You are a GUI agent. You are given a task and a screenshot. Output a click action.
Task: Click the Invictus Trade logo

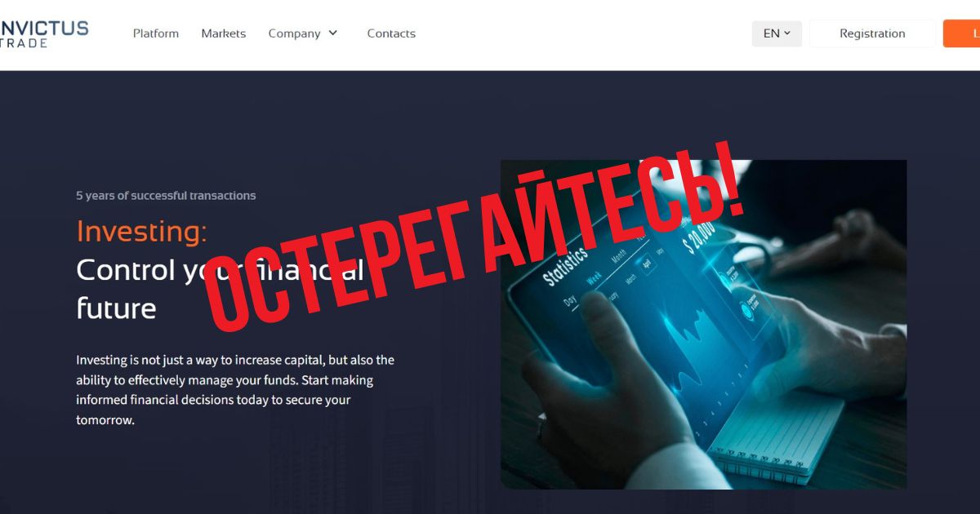pos(44,33)
